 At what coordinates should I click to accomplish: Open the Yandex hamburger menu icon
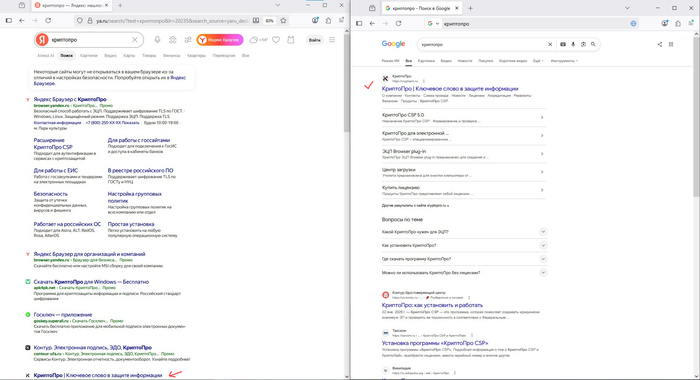click(332, 40)
